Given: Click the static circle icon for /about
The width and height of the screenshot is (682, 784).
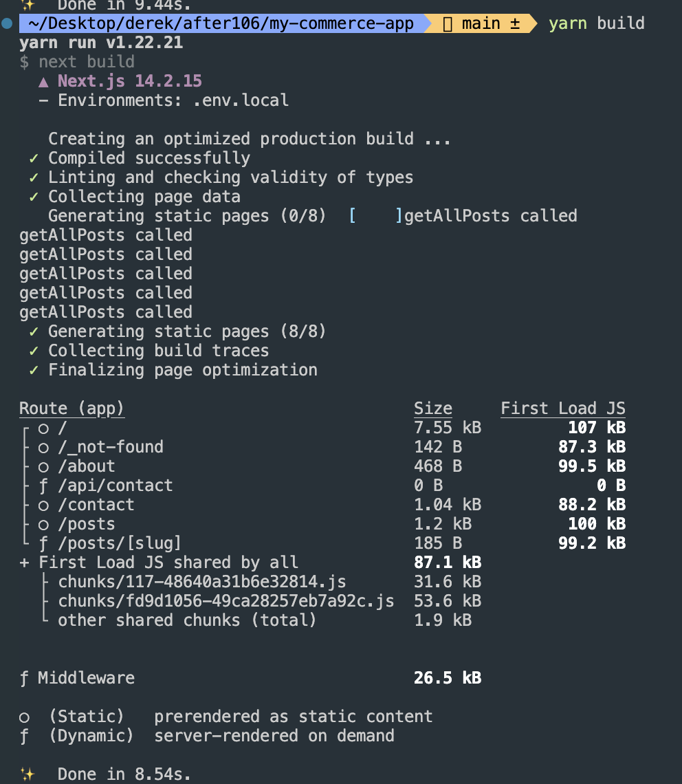Looking at the screenshot, I should (43, 467).
